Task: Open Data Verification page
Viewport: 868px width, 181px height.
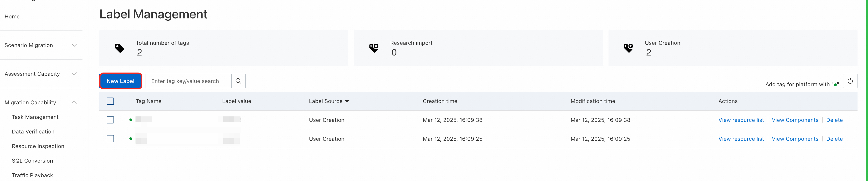Action: pos(33,132)
